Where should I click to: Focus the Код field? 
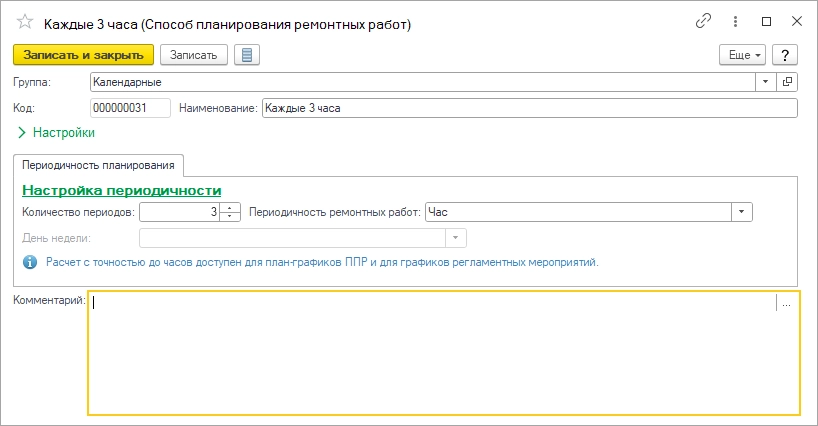click(x=130, y=108)
